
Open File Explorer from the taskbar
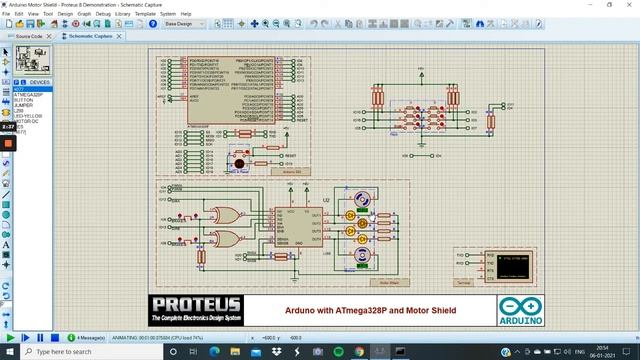tap(235, 351)
